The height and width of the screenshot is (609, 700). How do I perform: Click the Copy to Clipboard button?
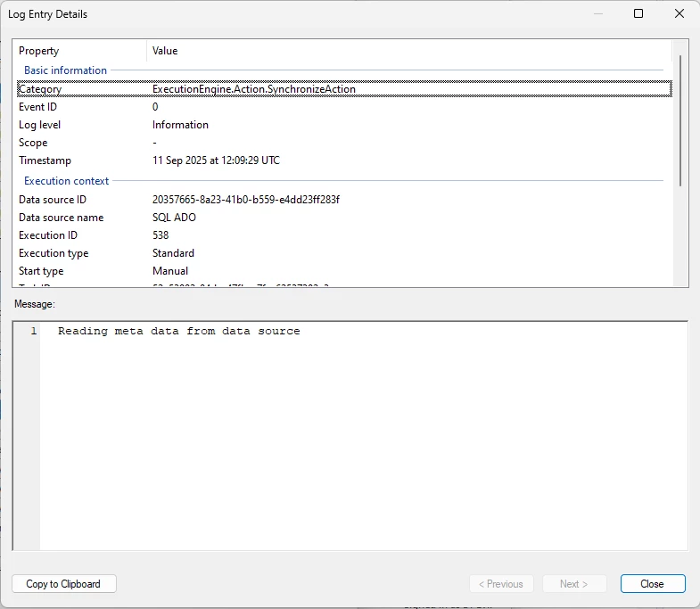coord(64,583)
